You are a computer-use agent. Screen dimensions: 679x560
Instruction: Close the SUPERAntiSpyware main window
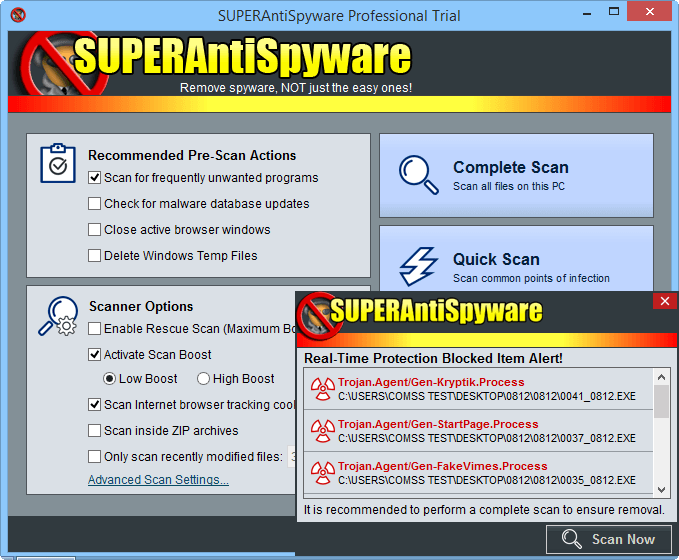pyautogui.click(x=650, y=12)
